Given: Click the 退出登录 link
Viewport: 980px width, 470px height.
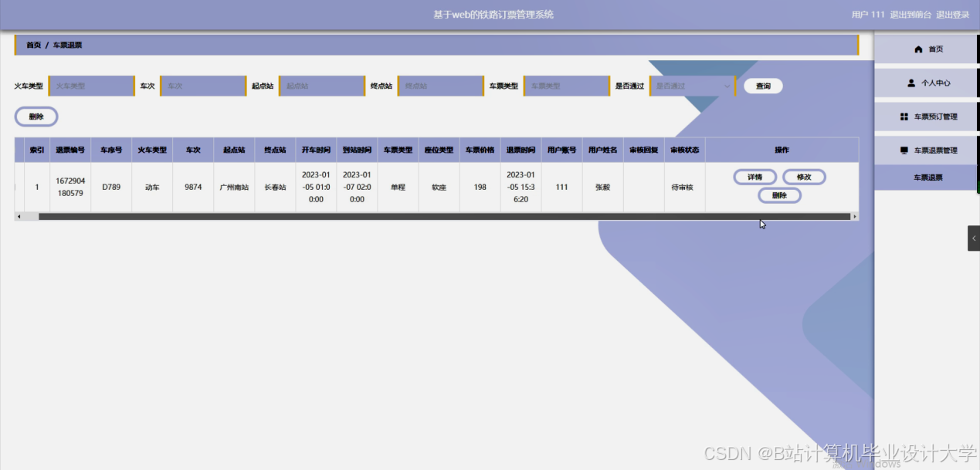Looking at the screenshot, I should (952, 15).
